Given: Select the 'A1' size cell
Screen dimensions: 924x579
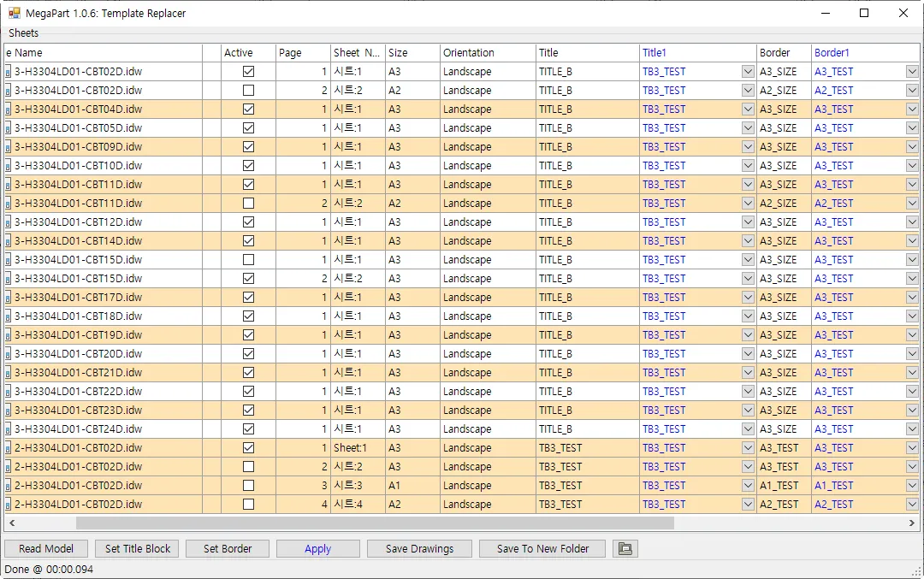Looking at the screenshot, I should (x=412, y=485).
